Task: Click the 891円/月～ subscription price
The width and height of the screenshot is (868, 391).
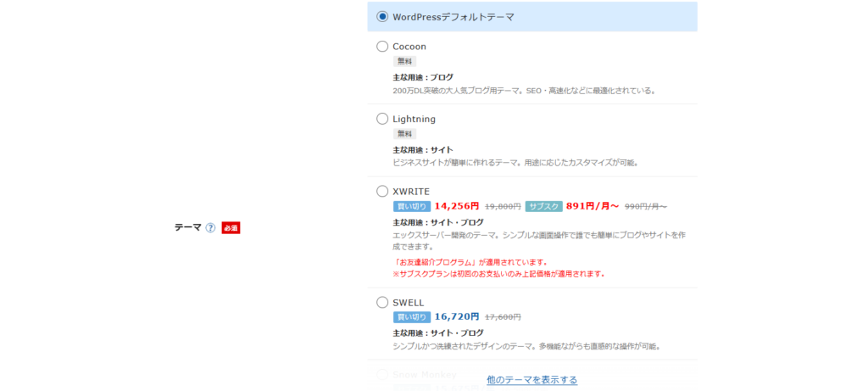Action: point(593,206)
